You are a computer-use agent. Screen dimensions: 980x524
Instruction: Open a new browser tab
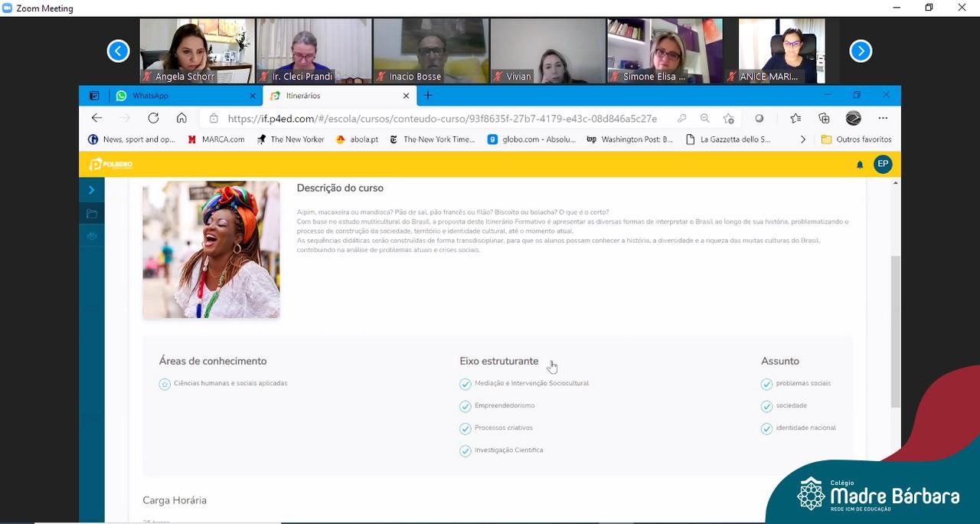[x=428, y=96]
